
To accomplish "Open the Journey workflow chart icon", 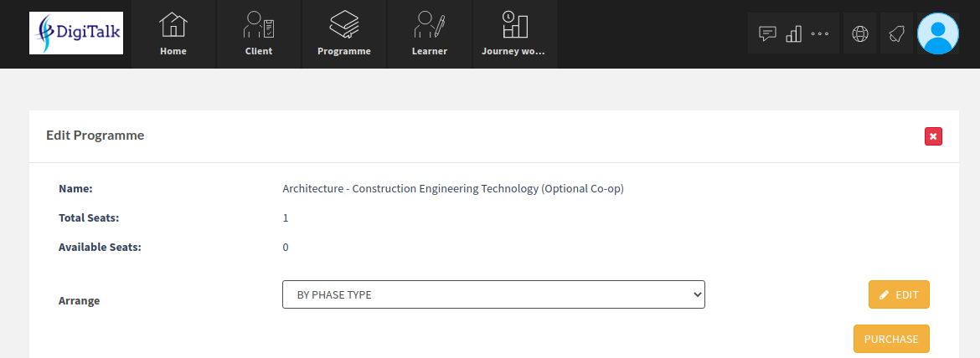I will pos(515,25).
